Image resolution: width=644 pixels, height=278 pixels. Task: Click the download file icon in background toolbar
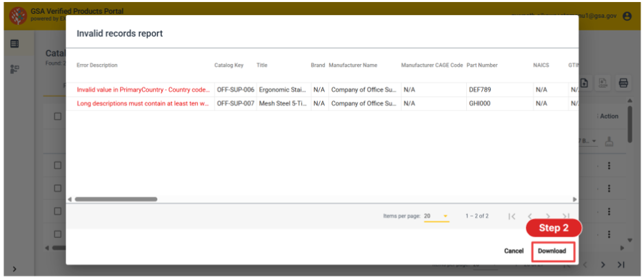click(602, 83)
